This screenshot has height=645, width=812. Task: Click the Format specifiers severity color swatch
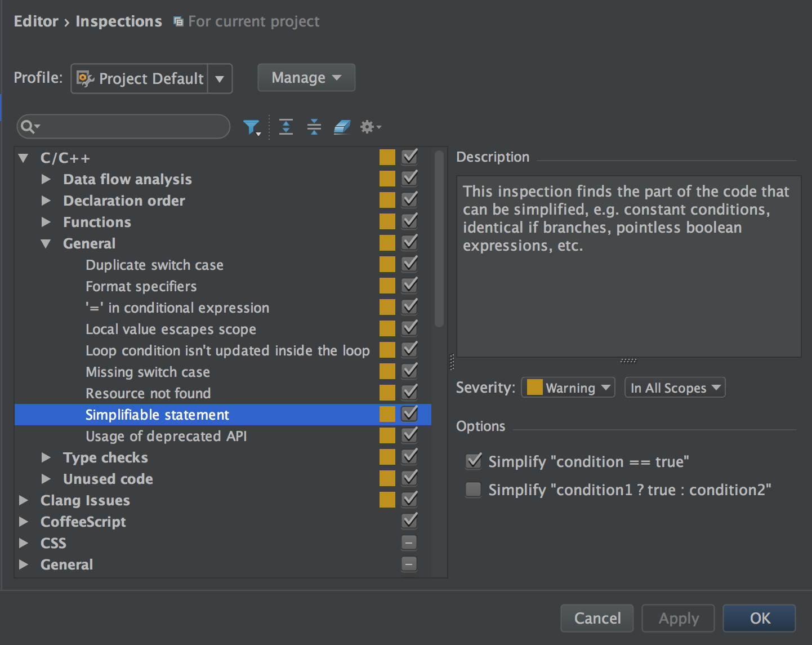point(387,286)
